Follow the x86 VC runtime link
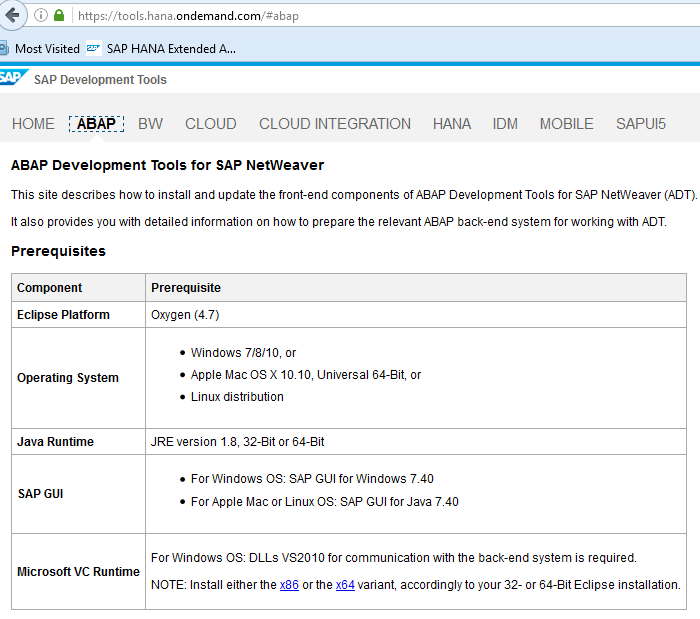Image resolution: width=700 pixels, height=619 pixels. (x=288, y=585)
